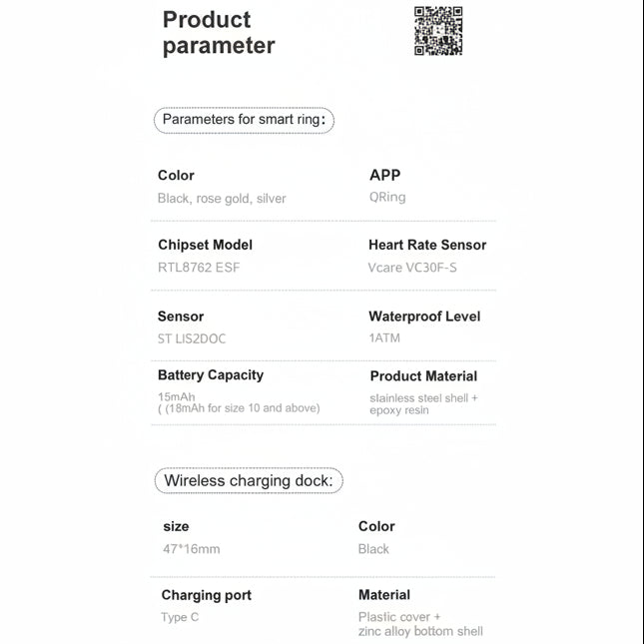The image size is (644, 644).
Task: Click the QRing app name
Action: pos(387,197)
